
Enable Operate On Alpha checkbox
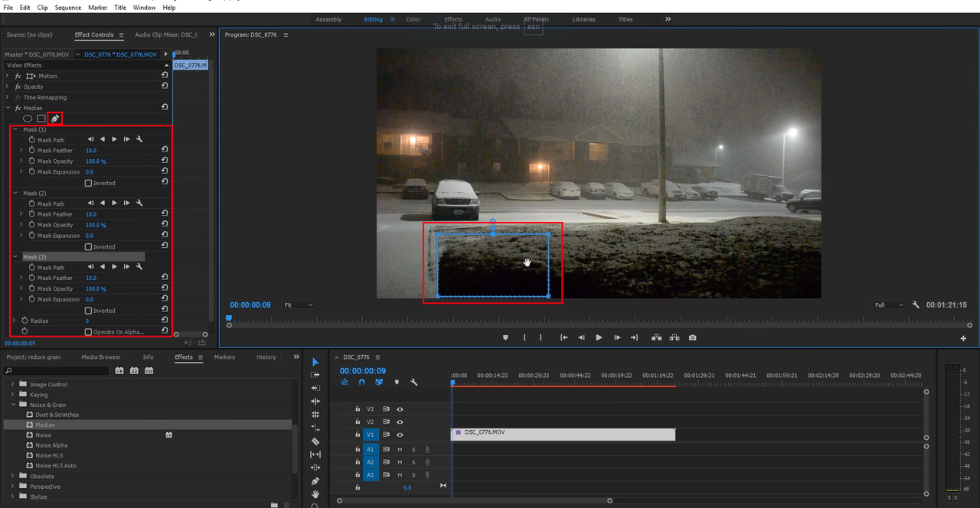pyautogui.click(x=88, y=332)
